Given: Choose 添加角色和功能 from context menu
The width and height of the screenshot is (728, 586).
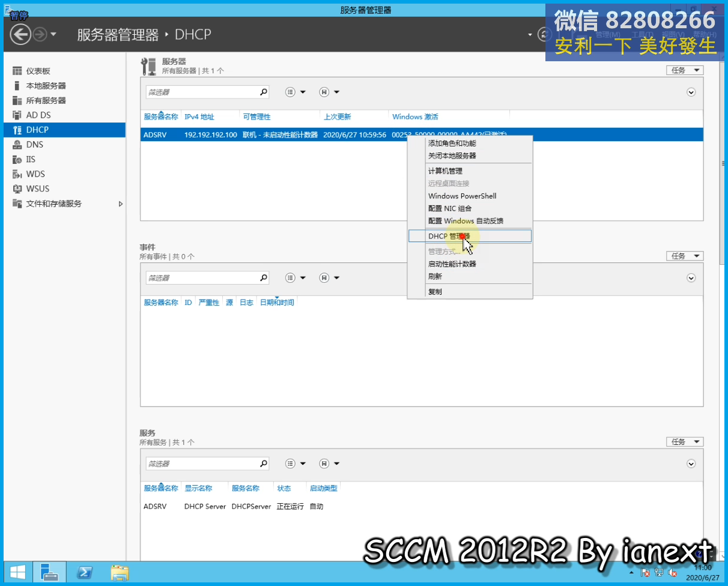Looking at the screenshot, I should (452, 143).
